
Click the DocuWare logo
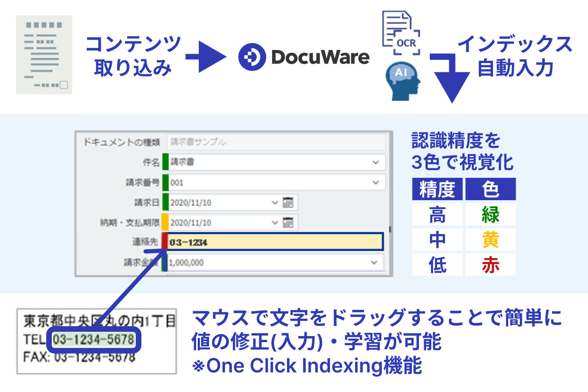pyautogui.click(x=304, y=57)
